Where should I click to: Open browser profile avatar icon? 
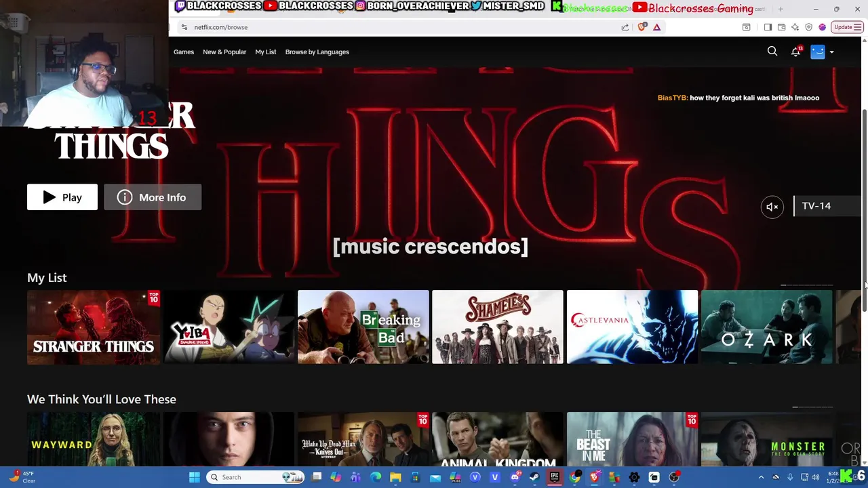pos(822,27)
